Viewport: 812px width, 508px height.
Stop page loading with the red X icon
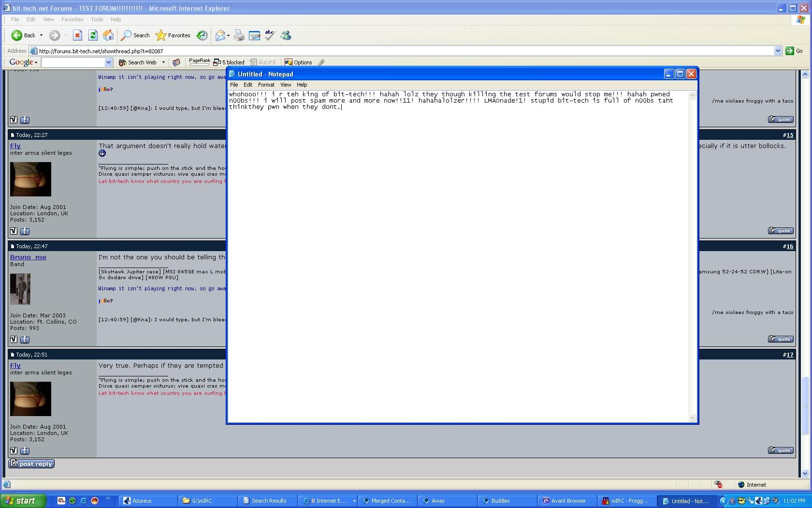tap(77, 35)
